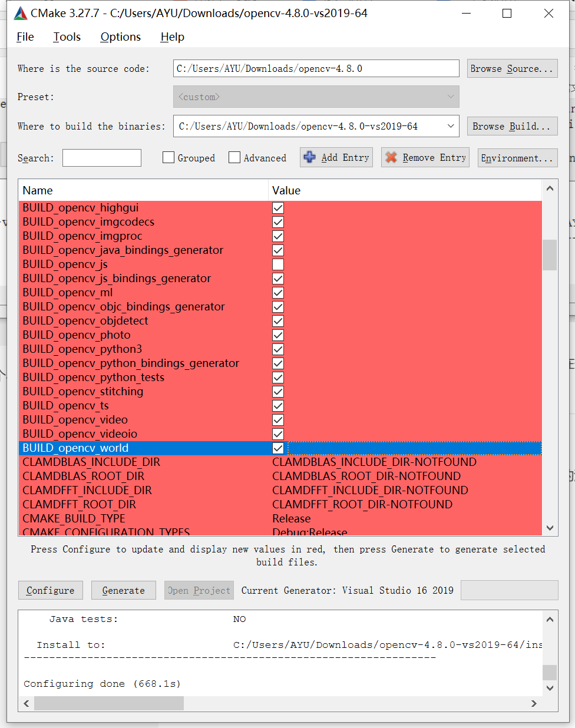The image size is (575, 728).
Task: Click the red X Remove Entry icon
Action: pyautogui.click(x=391, y=157)
